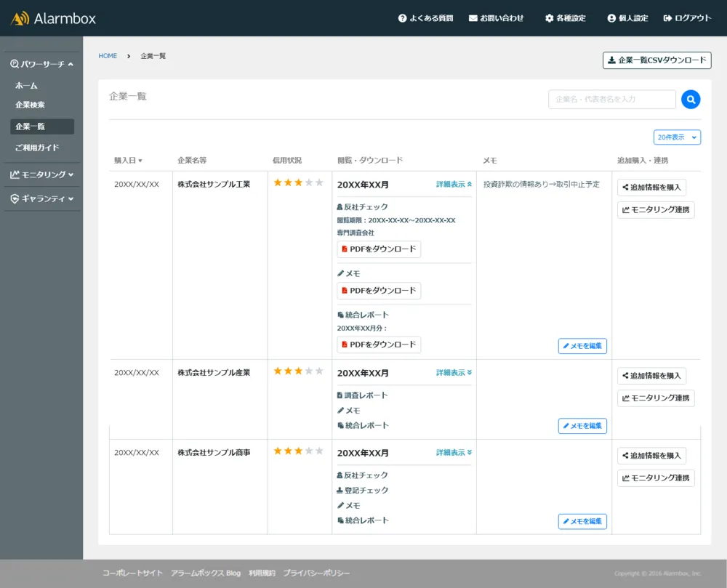The height and width of the screenshot is (588, 727).
Task: Open コーポレートサイト footer link
Action: click(132, 573)
